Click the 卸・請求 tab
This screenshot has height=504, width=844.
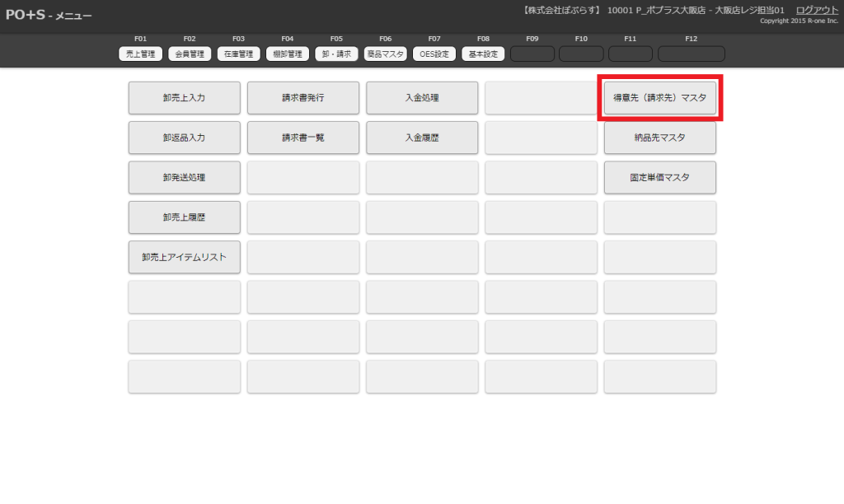click(x=336, y=54)
